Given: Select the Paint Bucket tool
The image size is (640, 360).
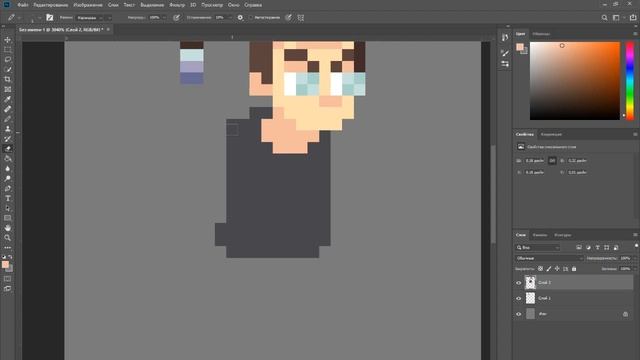Looking at the screenshot, I should click(x=8, y=158).
